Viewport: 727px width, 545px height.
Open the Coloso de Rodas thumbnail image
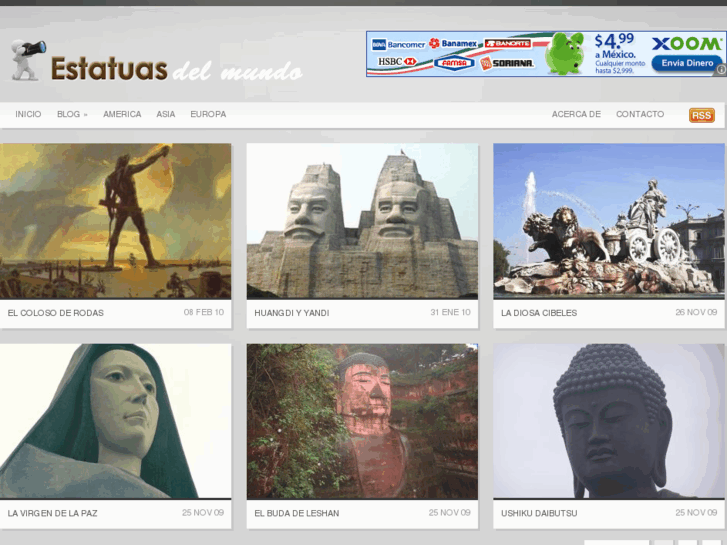pyautogui.click(x=115, y=221)
